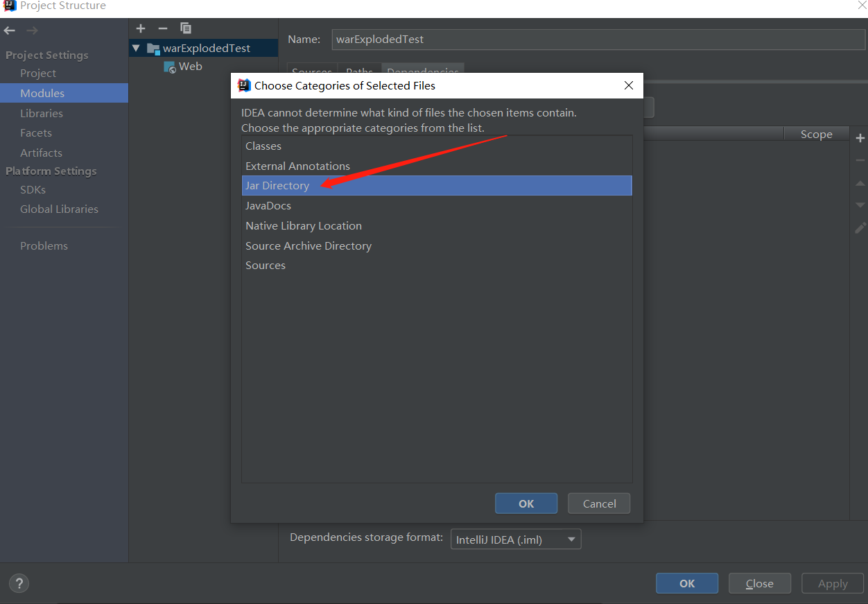Screen dimensions: 868x604
Task: Close the Project Structure window
Action: [862, 5]
